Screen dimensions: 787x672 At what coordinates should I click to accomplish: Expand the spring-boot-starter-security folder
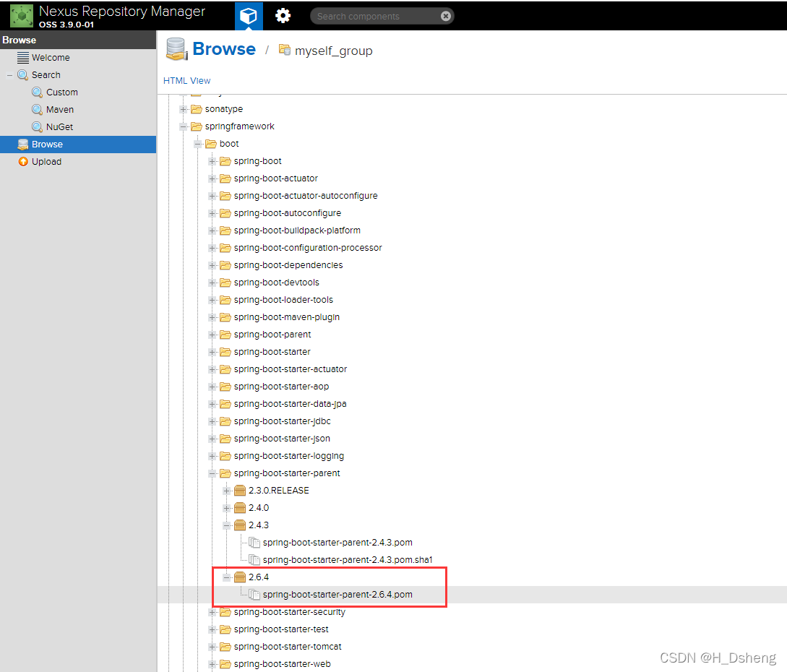[x=212, y=612]
